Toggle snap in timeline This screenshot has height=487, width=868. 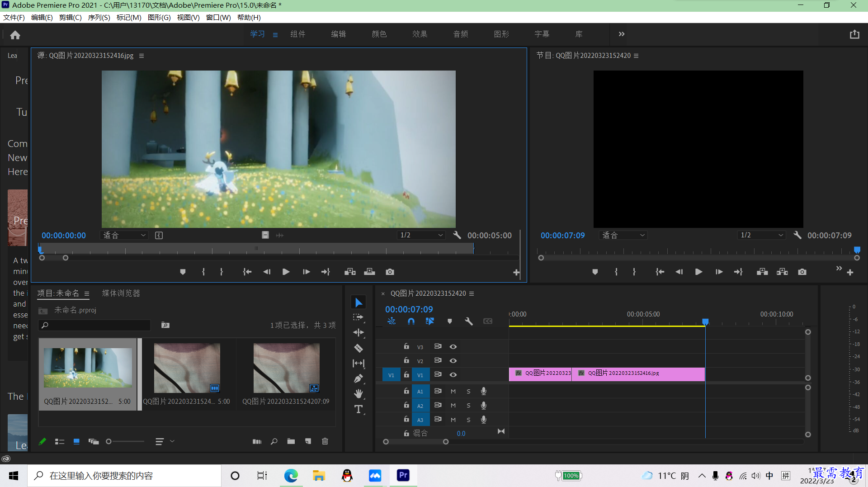[x=410, y=321]
